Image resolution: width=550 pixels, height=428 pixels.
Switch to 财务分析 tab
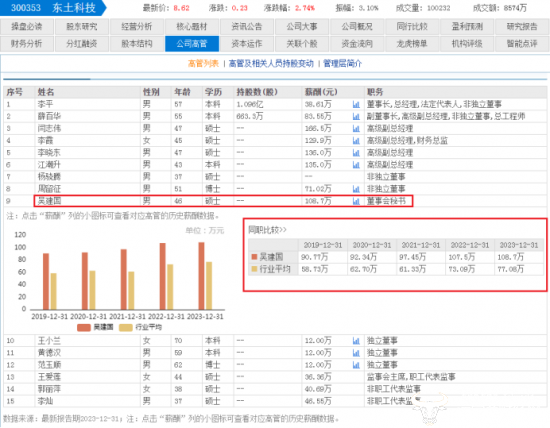[27, 44]
